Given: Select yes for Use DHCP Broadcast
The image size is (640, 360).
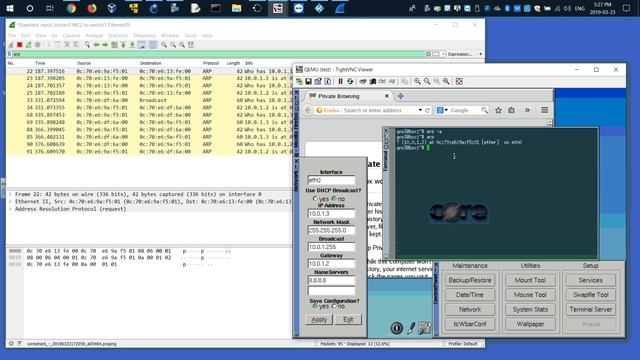Looking at the screenshot, I should click(x=315, y=199).
